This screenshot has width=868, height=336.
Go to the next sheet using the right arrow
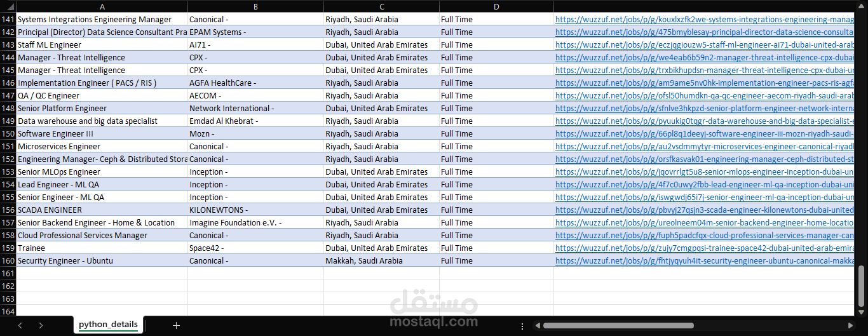click(41, 325)
